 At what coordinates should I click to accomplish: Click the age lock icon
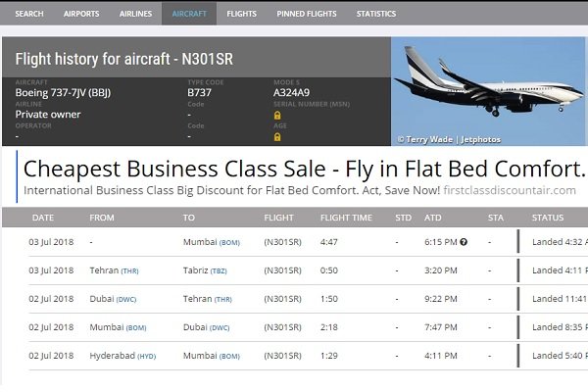[277, 137]
